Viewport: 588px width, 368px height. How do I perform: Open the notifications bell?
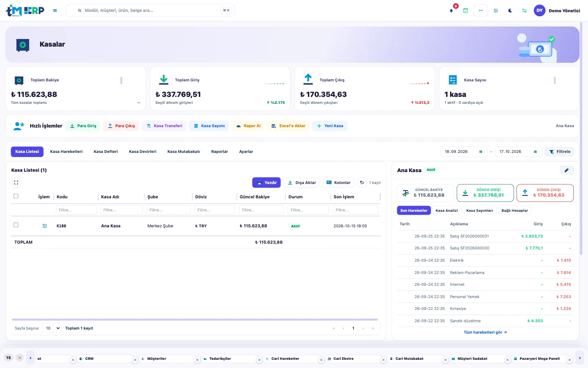(451, 11)
